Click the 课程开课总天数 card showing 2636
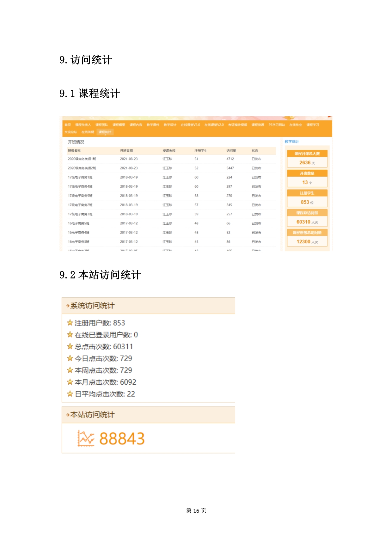392x554 pixels. (307, 159)
